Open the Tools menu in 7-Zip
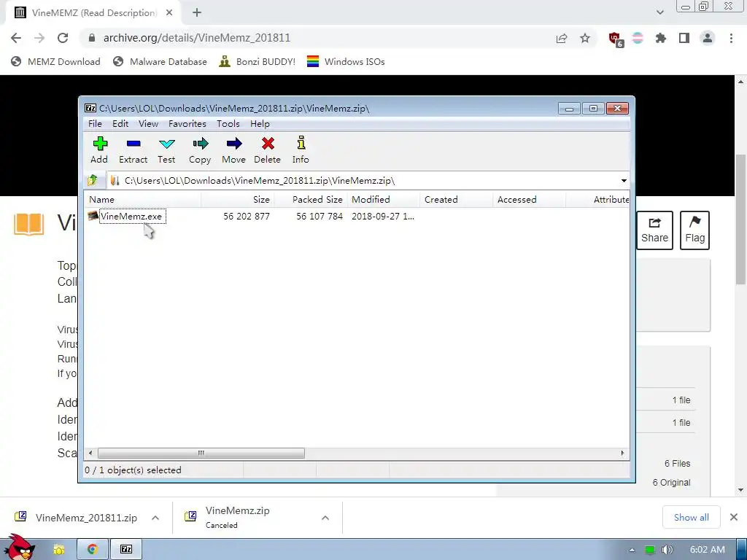The image size is (747, 560). (228, 124)
